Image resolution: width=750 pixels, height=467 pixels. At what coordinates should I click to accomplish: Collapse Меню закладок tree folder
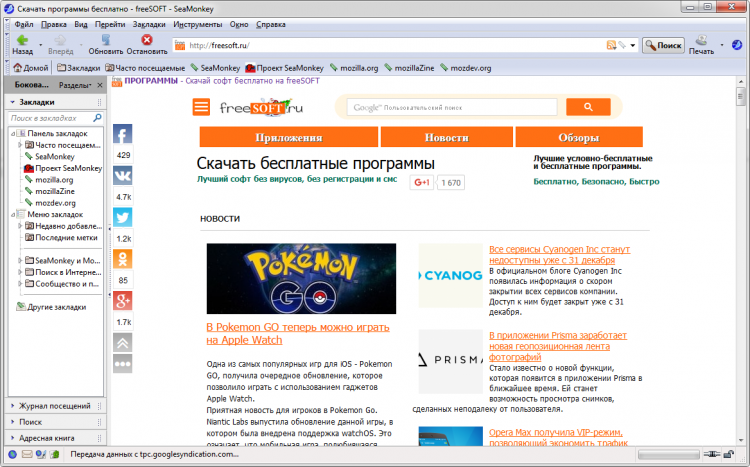pos(13,214)
